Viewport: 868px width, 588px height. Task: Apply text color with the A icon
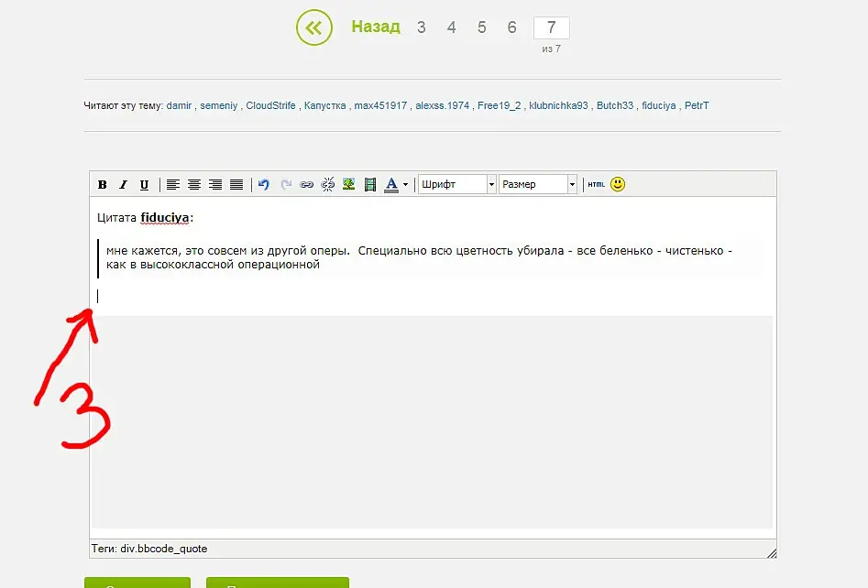[x=391, y=185]
